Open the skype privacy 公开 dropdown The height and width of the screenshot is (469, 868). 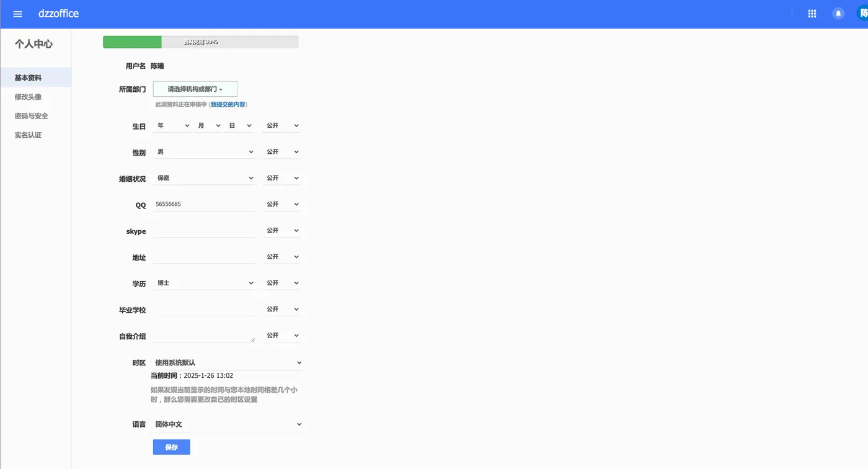coord(282,231)
